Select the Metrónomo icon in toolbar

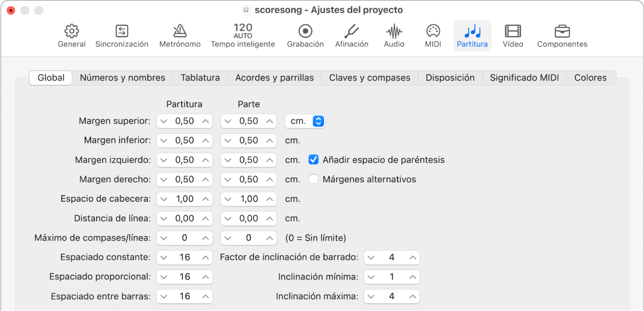click(x=180, y=31)
